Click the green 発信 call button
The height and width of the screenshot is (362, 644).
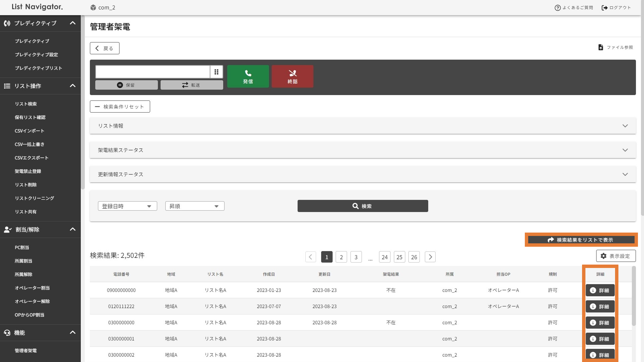(248, 77)
